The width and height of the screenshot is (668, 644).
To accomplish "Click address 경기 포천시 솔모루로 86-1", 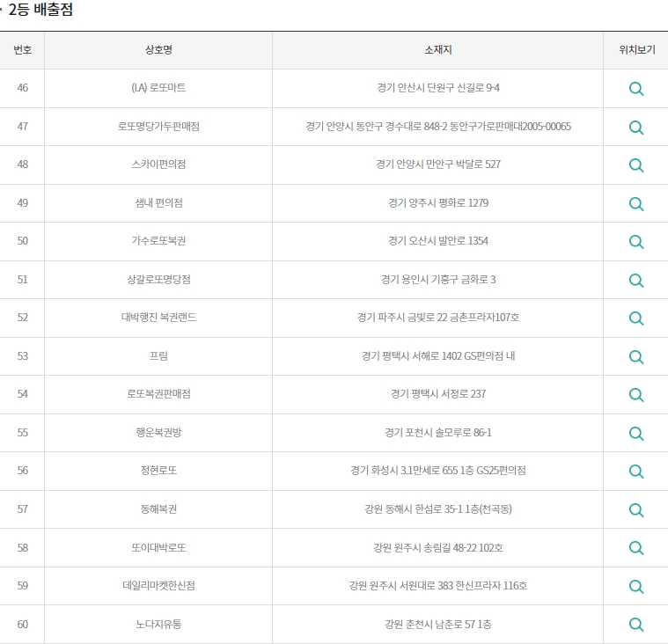I will pyautogui.click(x=438, y=432).
